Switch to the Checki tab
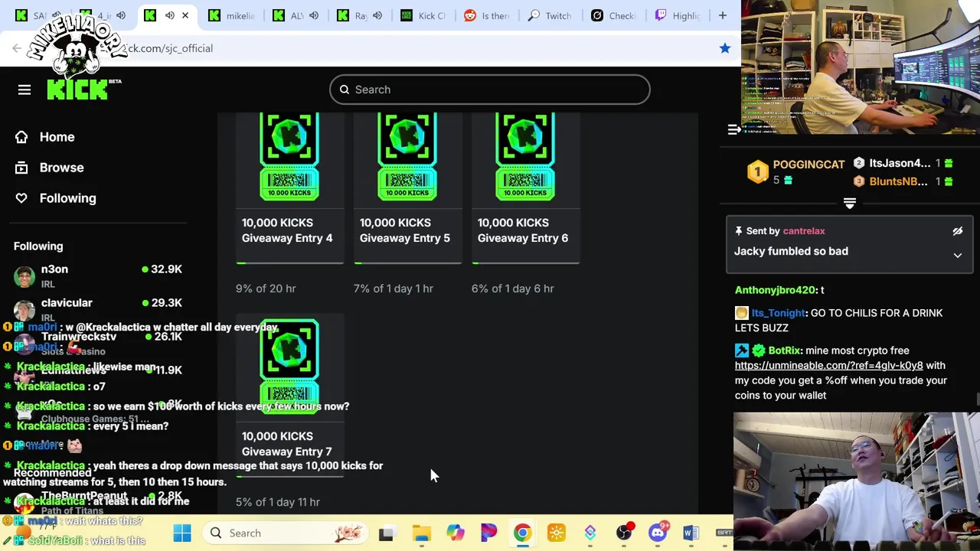 [615, 15]
